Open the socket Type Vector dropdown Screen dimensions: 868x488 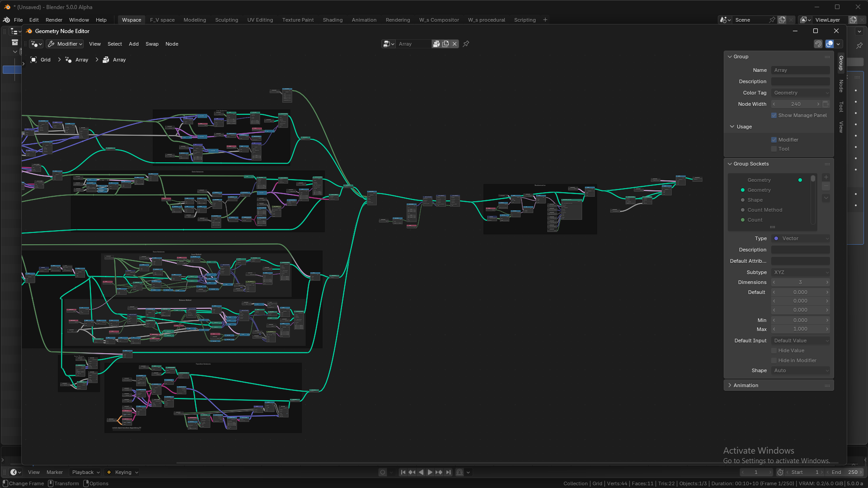pos(801,238)
